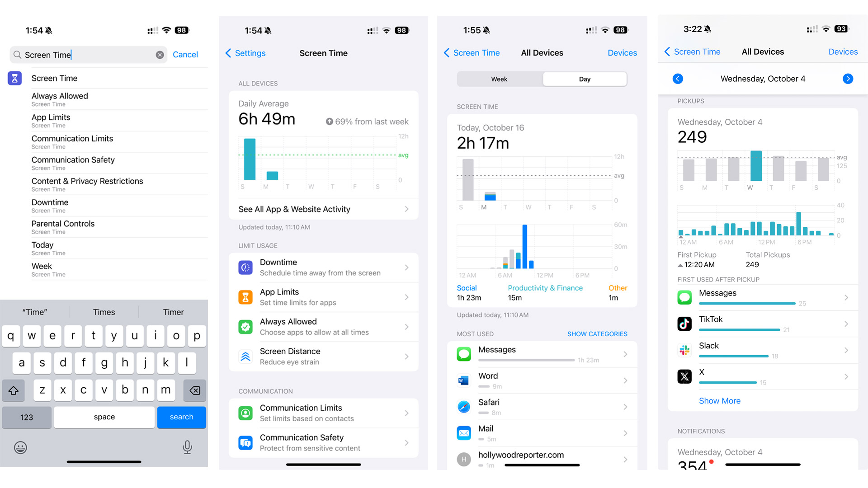Expand Show More app usage list
Image resolution: width=868 pixels, height=488 pixels.
point(720,400)
